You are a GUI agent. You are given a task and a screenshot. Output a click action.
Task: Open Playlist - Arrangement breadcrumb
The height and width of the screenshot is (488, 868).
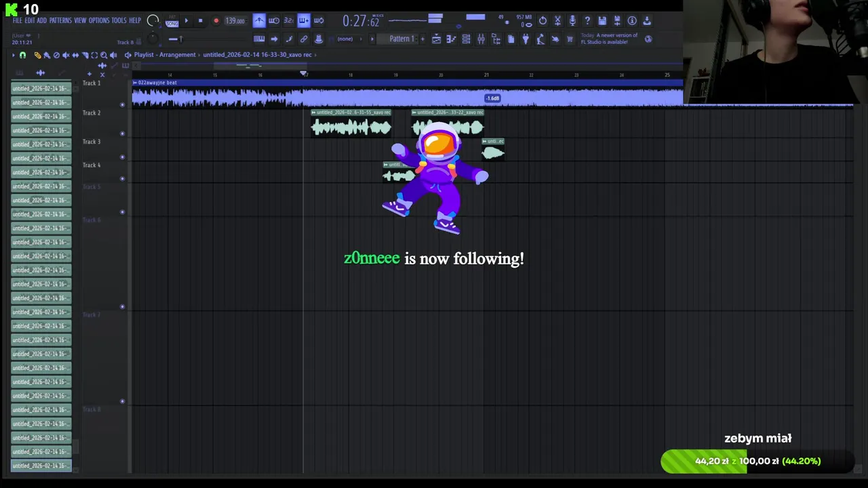(x=165, y=55)
